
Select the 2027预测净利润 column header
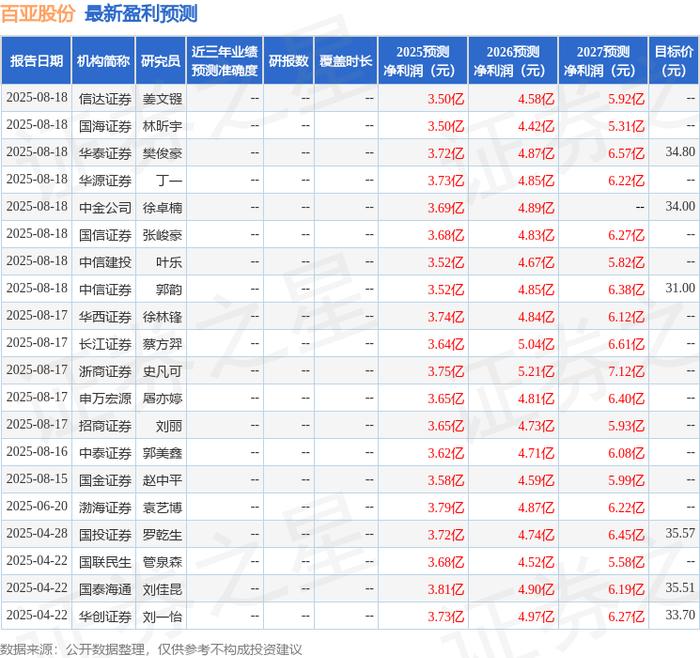603,61
